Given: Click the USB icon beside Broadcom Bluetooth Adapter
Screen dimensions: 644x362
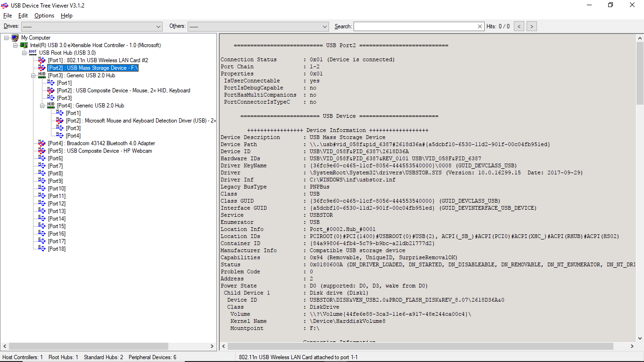Looking at the screenshot, I should click(42, 143).
